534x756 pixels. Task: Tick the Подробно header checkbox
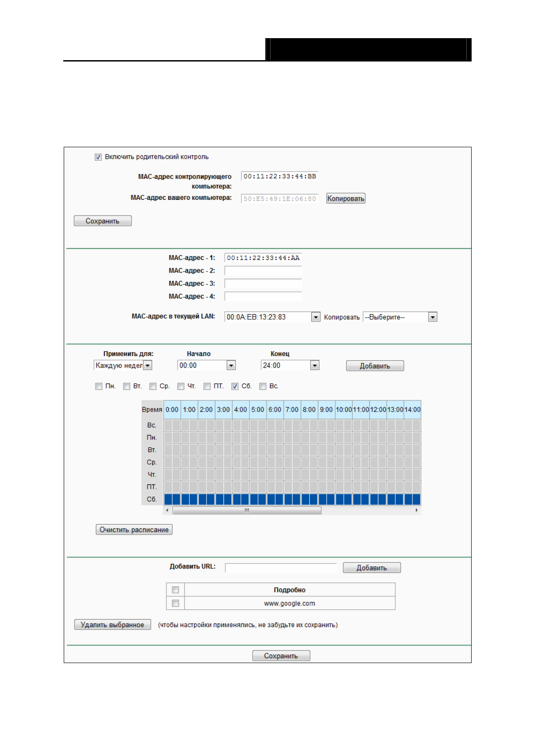click(x=175, y=590)
